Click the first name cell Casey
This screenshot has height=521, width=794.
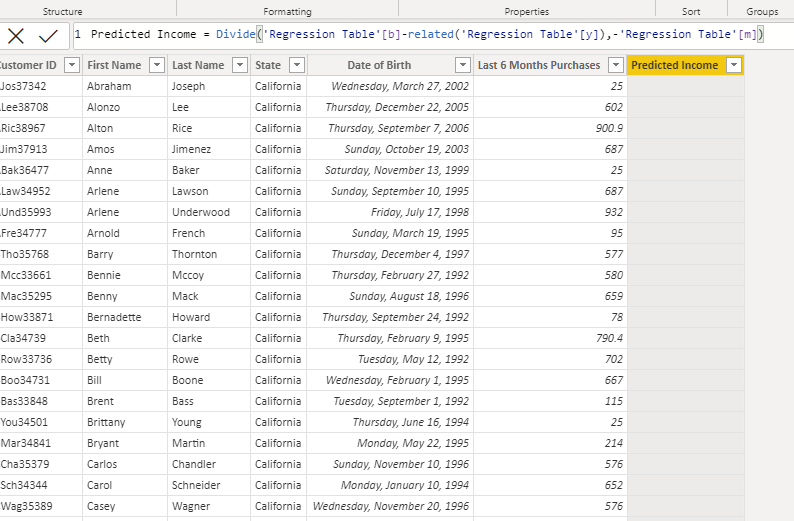pyautogui.click(x=101, y=506)
